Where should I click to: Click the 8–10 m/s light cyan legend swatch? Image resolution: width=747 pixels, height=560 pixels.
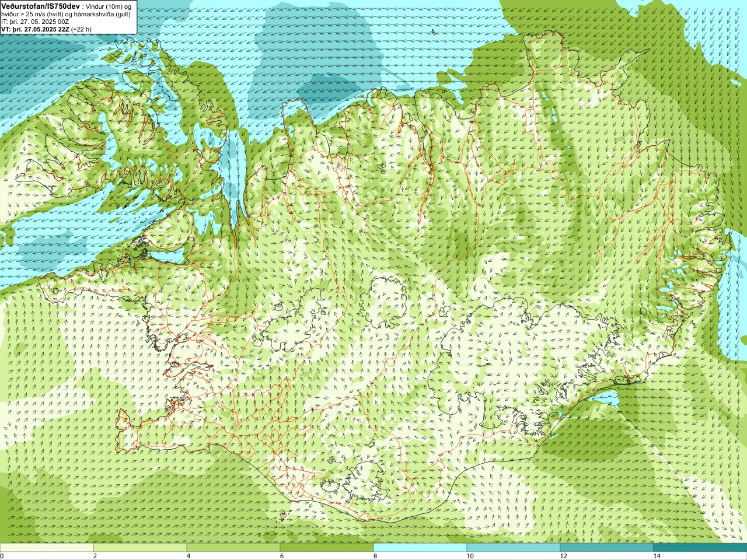420,548
